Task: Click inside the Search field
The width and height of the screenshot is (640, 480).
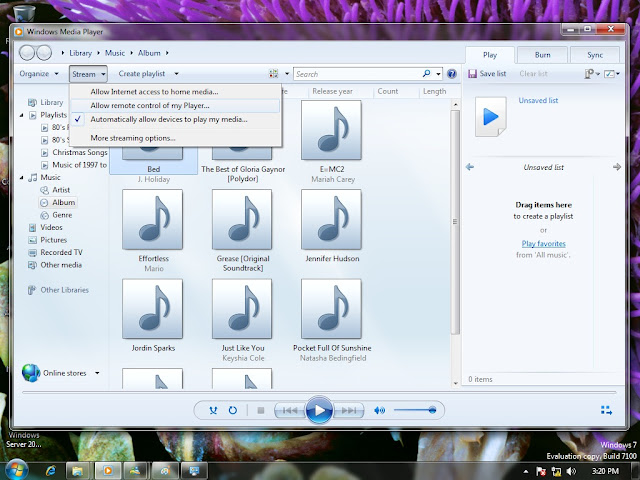Action: pos(358,74)
